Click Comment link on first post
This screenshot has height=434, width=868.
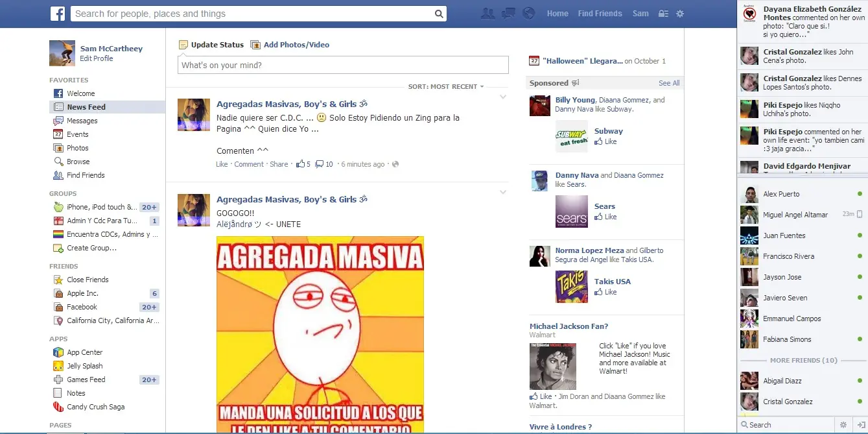tap(249, 164)
